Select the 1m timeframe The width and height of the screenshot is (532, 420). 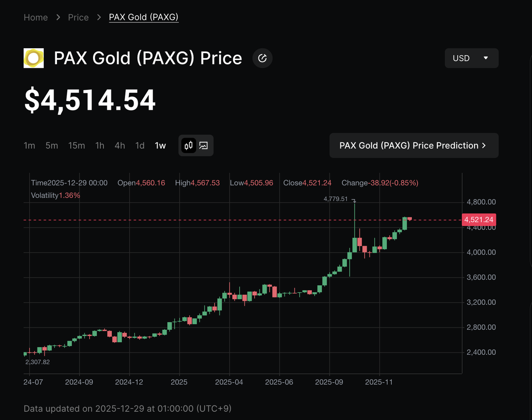30,146
